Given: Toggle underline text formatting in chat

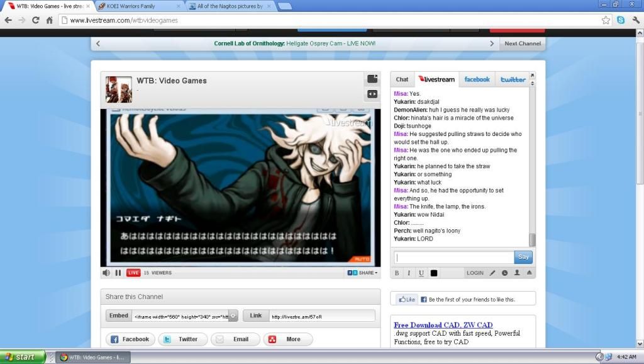Looking at the screenshot, I should [421, 273].
